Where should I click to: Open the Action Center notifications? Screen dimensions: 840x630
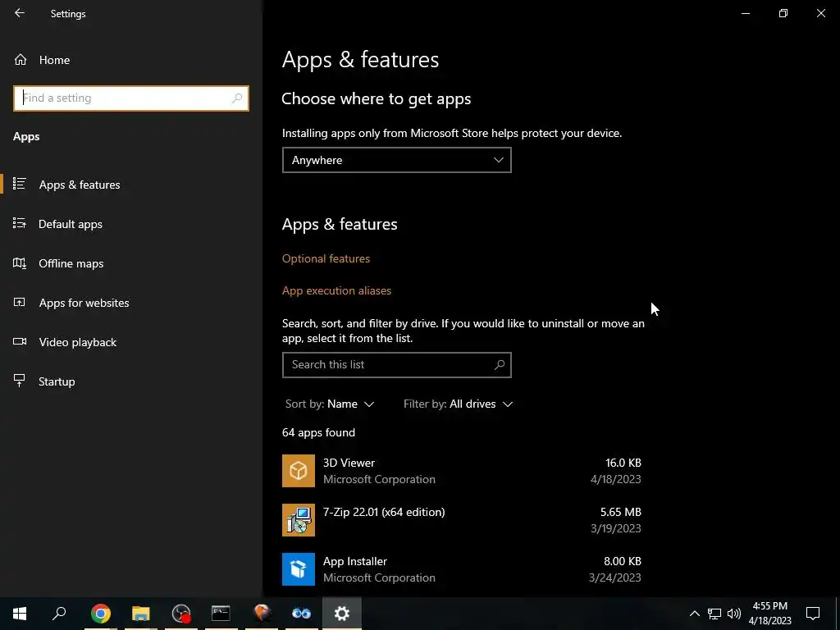point(813,614)
